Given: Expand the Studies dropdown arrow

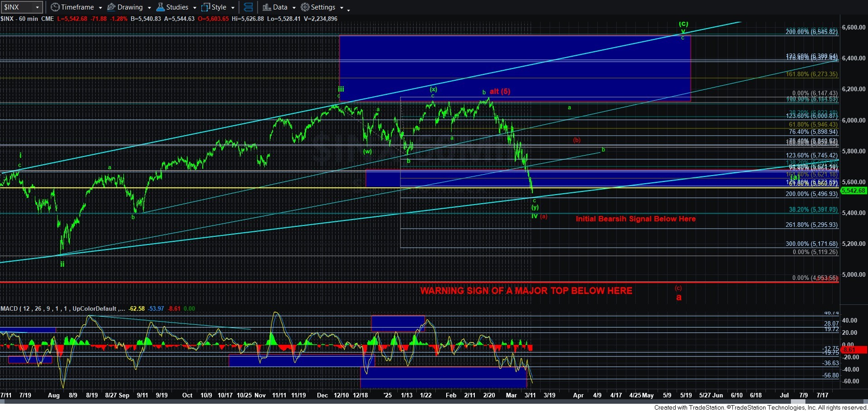Looking at the screenshot, I should [195, 8].
